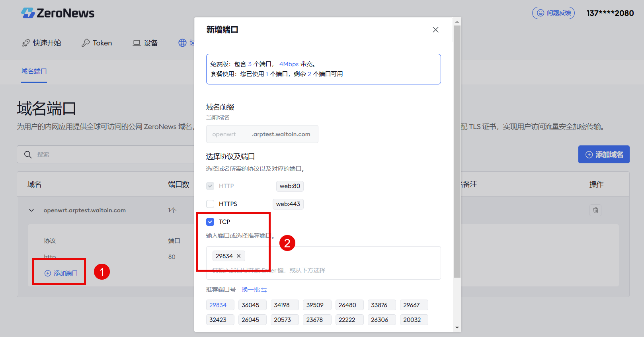
Task: Enable the HTTPS checkbox
Action: pos(210,204)
